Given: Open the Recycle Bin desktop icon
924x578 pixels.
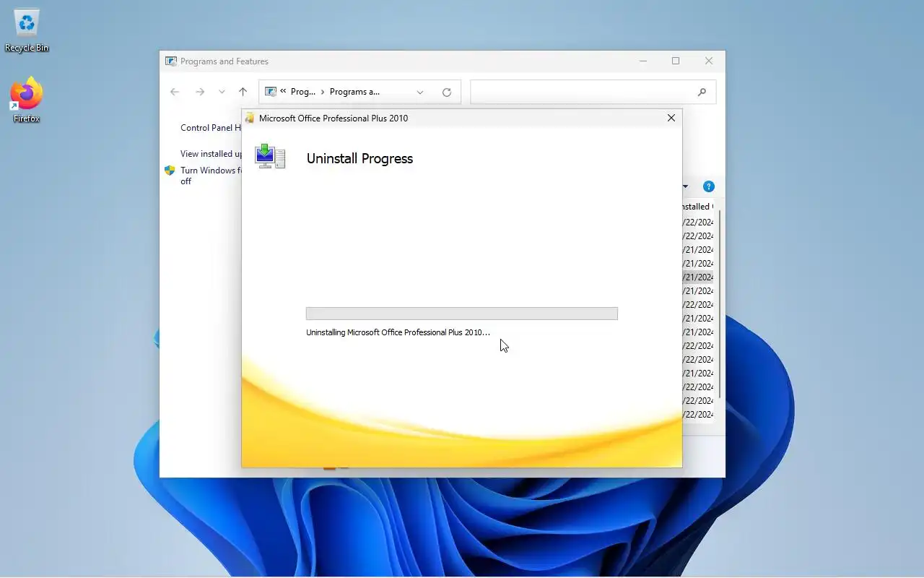Looking at the screenshot, I should (27, 31).
